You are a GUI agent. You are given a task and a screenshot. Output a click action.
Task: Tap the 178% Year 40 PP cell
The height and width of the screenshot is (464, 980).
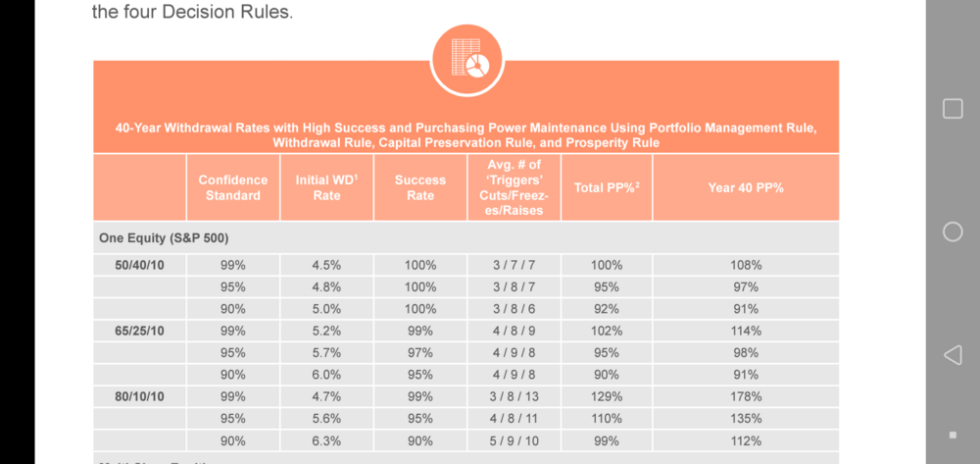(x=746, y=396)
